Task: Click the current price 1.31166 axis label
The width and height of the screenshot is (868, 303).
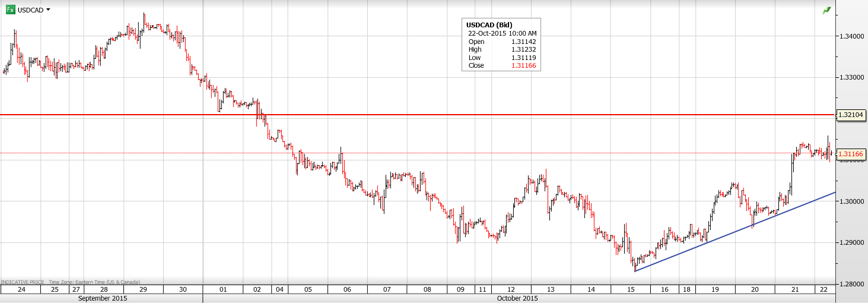Action: [x=851, y=154]
